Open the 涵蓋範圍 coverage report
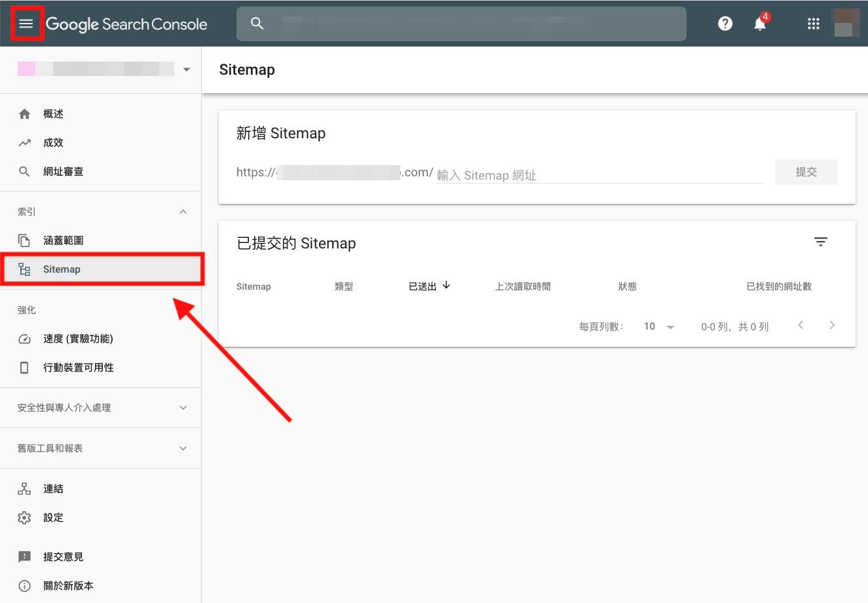Screen dimensions: 868x603 click(x=63, y=241)
